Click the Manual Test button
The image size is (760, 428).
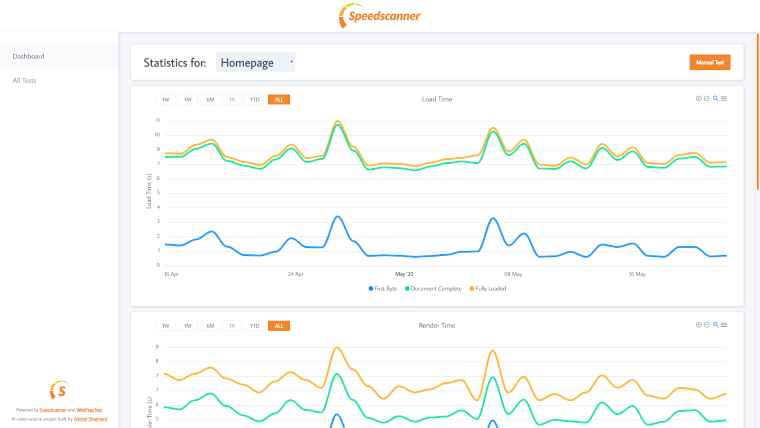tap(710, 62)
